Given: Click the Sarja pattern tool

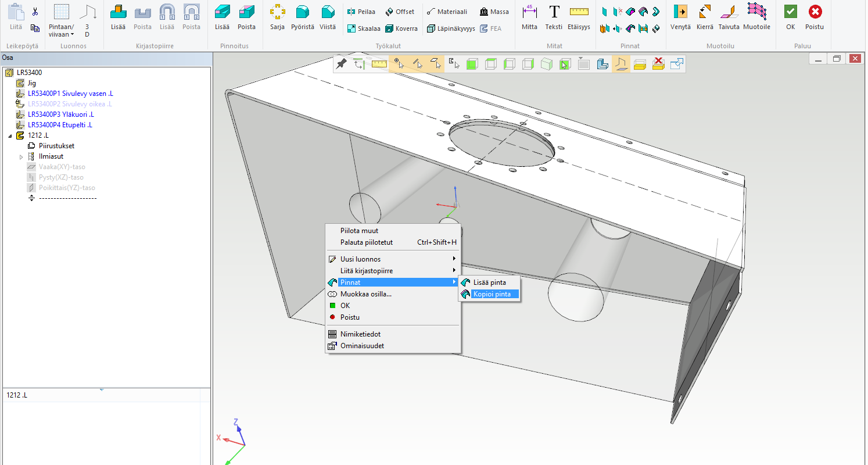Looking at the screenshot, I should (x=277, y=12).
